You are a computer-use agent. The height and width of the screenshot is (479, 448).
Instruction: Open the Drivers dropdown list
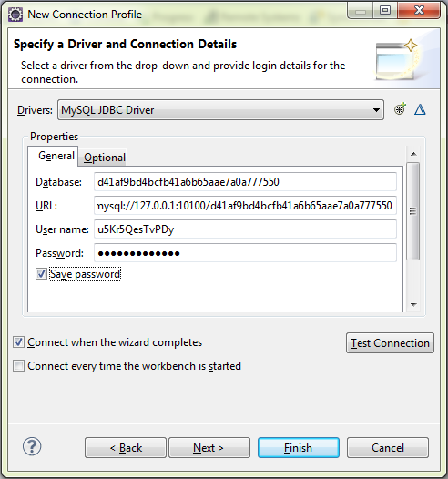pyautogui.click(x=220, y=109)
